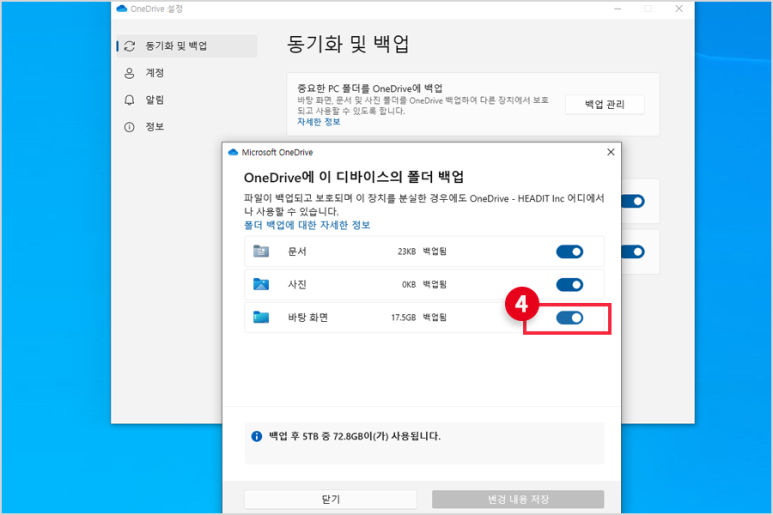The height and width of the screenshot is (515, 773).
Task: Open the 자세한 정보 link in settings
Action: coord(318,122)
